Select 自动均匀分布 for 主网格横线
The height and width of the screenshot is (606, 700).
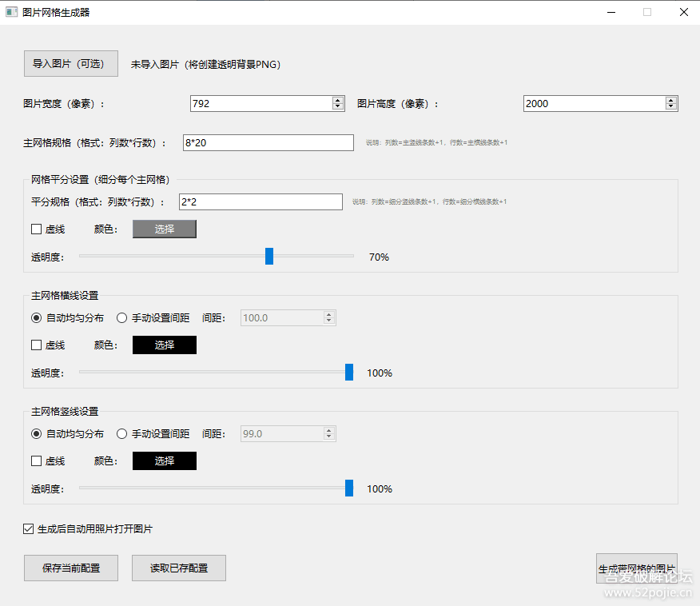(37, 318)
